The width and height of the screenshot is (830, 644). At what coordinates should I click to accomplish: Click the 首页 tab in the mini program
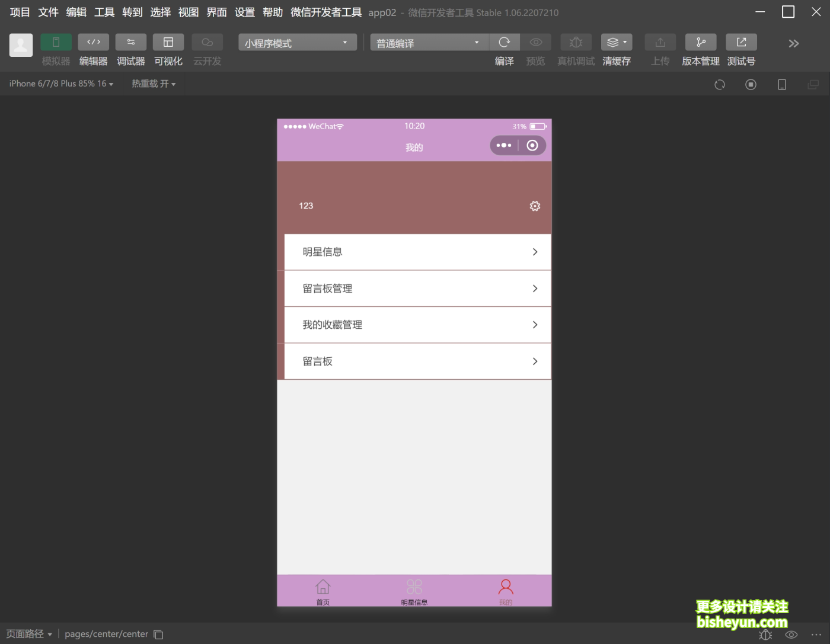click(323, 591)
